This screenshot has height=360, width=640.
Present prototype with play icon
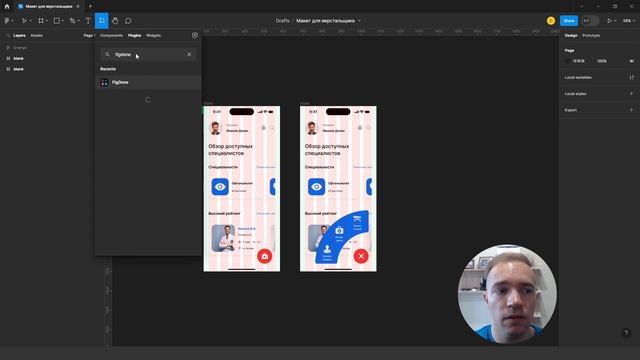tap(609, 20)
